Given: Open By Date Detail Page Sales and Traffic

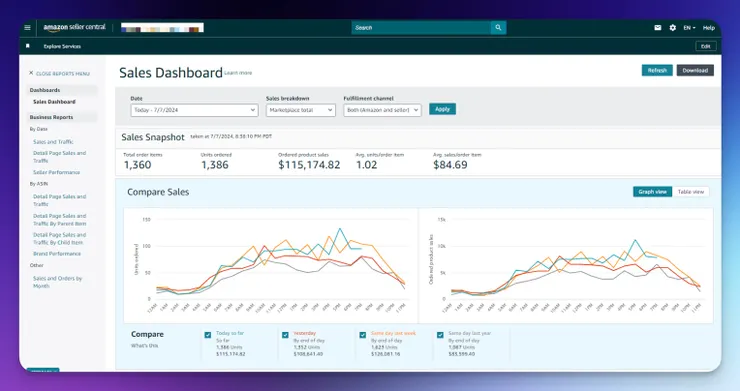Looking at the screenshot, I should 59,157.
